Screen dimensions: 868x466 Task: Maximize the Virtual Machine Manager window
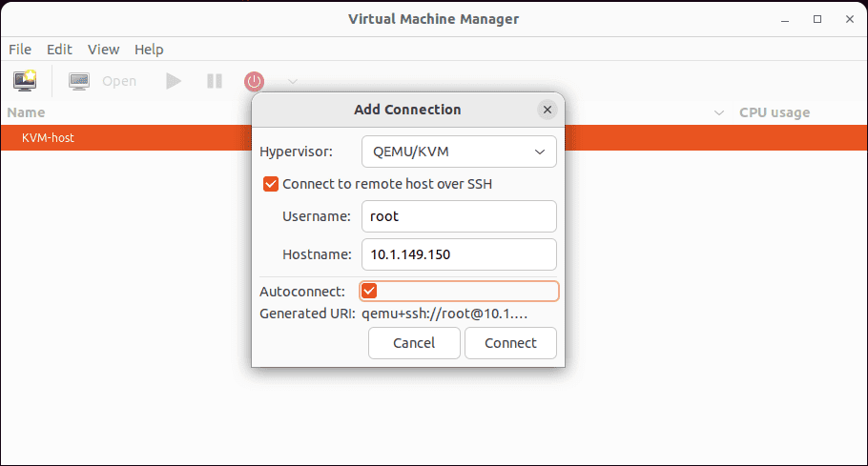click(817, 19)
